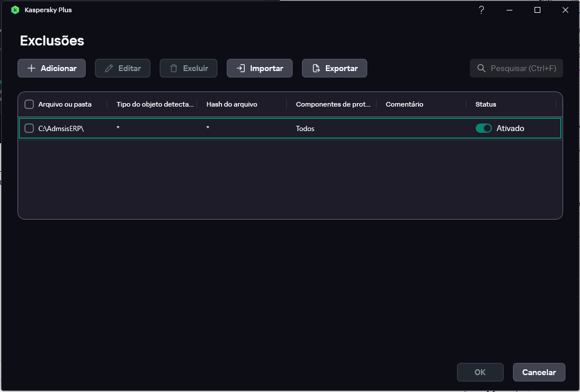Focus the Pesquisar search field
580x392 pixels.
tap(523, 68)
